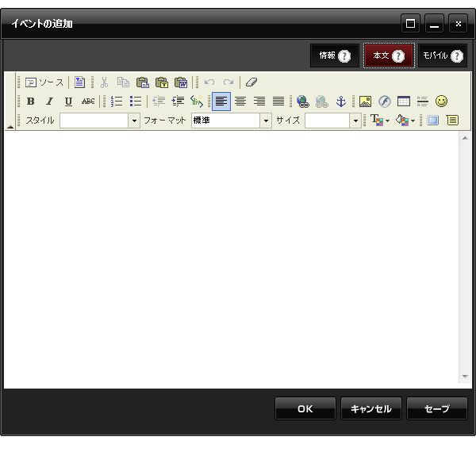
Task: Click the フォーマット field showing 標準
Action: coord(225,121)
